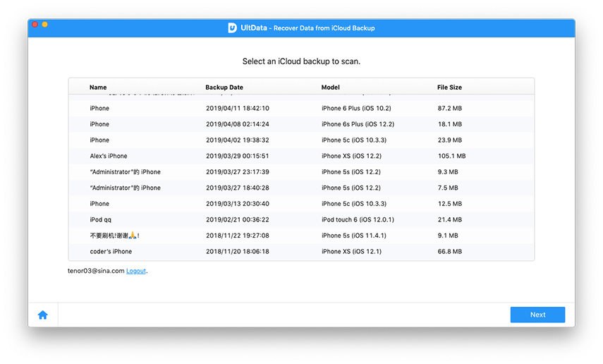Sort by the Model column header

click(x=330, y=87)
